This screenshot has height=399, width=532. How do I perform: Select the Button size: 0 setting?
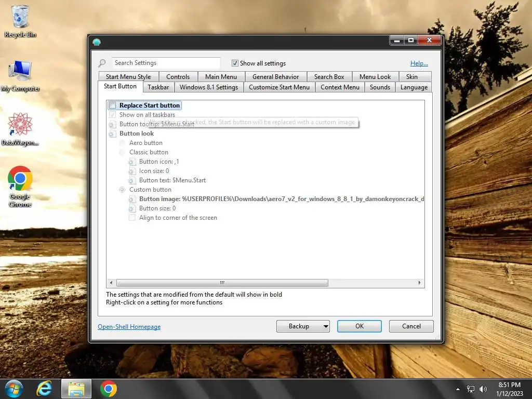tap(157, 208)
